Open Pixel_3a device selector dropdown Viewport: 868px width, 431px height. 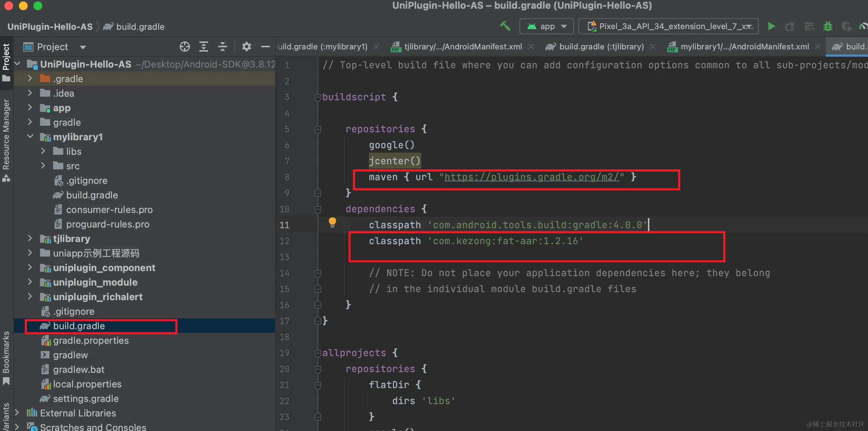(668, 26)
